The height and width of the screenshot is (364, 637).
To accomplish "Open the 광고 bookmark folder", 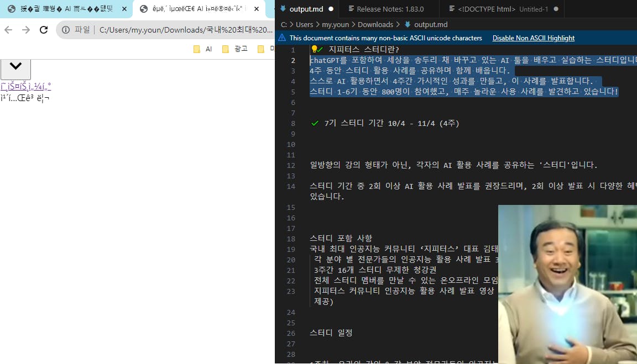I will [235, 49].
